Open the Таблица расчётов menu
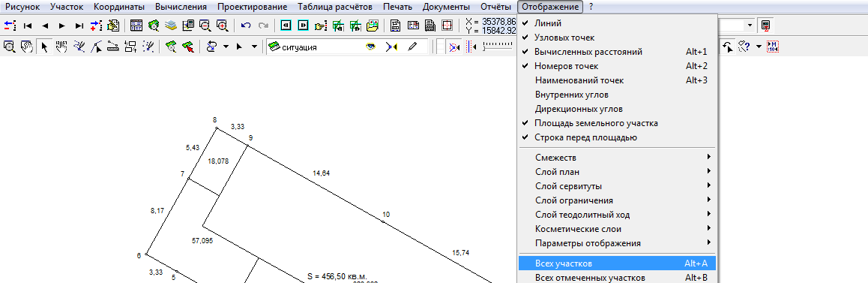Screen dimensions: 868x283 335,8
